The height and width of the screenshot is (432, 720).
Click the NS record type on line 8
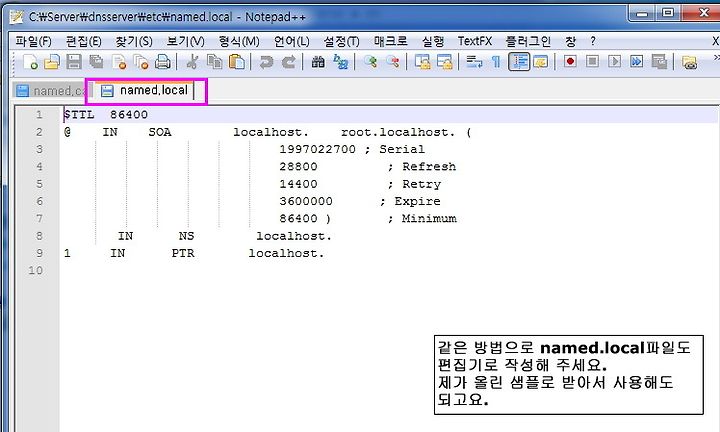click(x=186, y=236)
